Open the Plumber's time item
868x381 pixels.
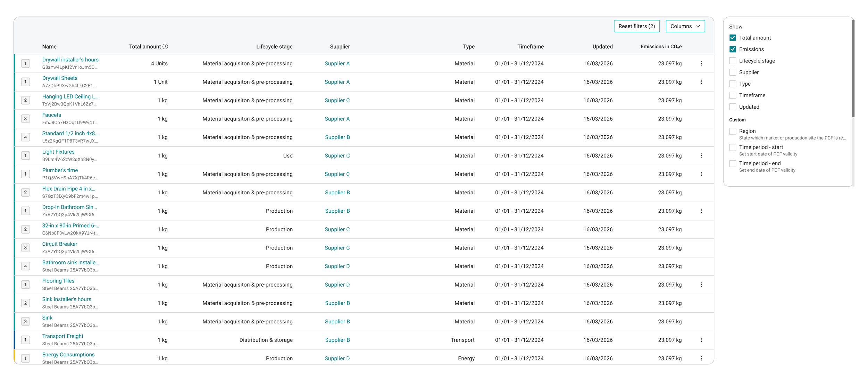60,170
